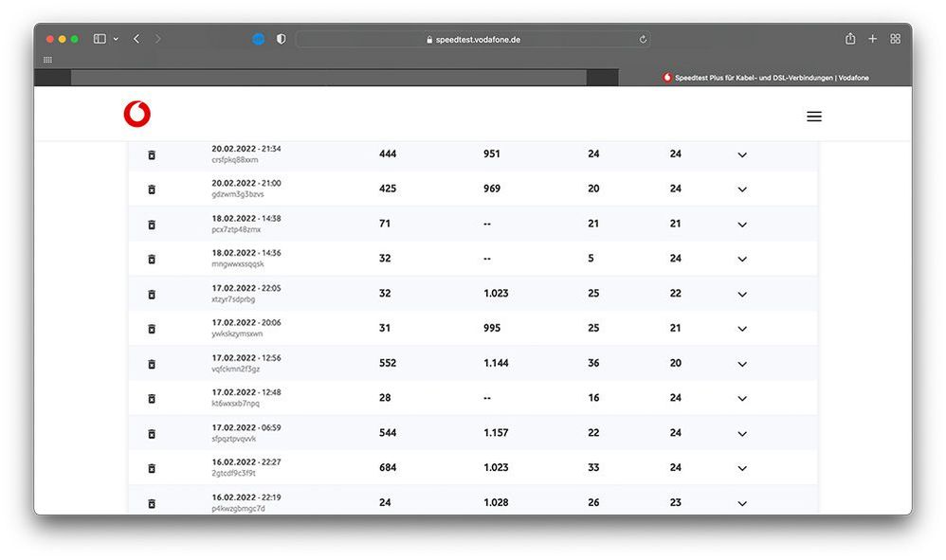Image resolution: width=946 pixels, height=560 pixels.
Task: Delete the 17.02.2022 12:56 test entry
Action: [152, 364]
